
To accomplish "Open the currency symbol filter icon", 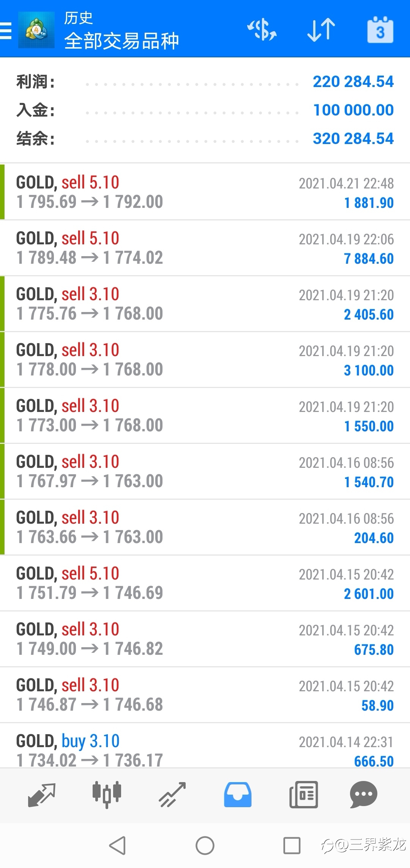I will [x=262, y=30].
